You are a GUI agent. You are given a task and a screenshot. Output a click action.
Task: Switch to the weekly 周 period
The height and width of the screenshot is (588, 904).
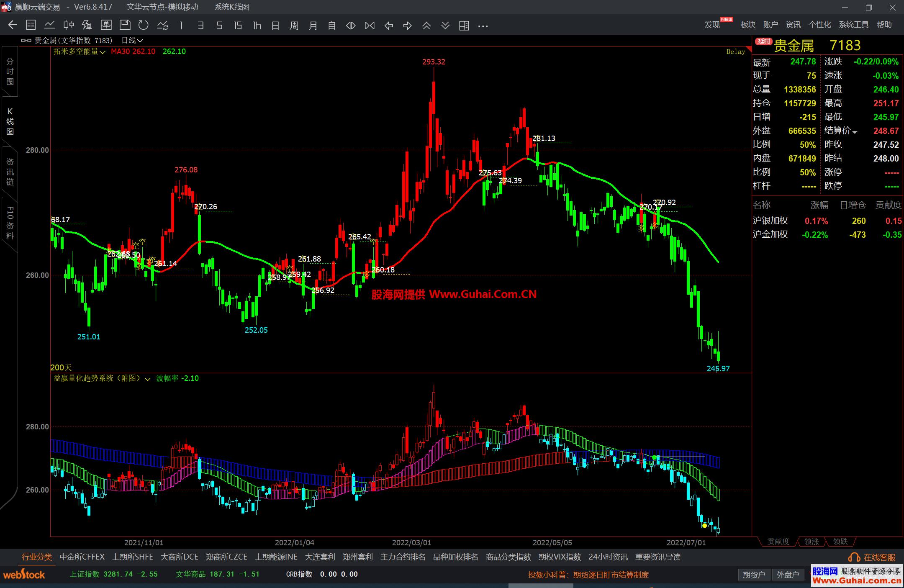coord(294,26)
